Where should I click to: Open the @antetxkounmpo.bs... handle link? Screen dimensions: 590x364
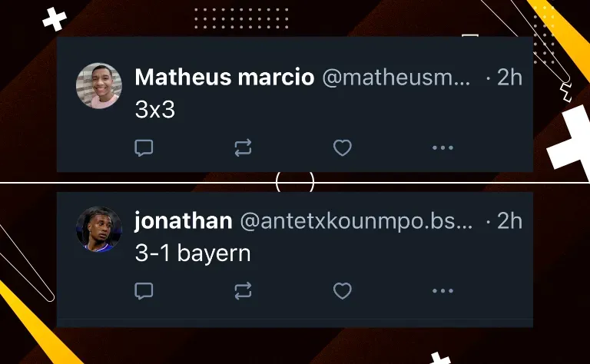(x=356, y=221)
